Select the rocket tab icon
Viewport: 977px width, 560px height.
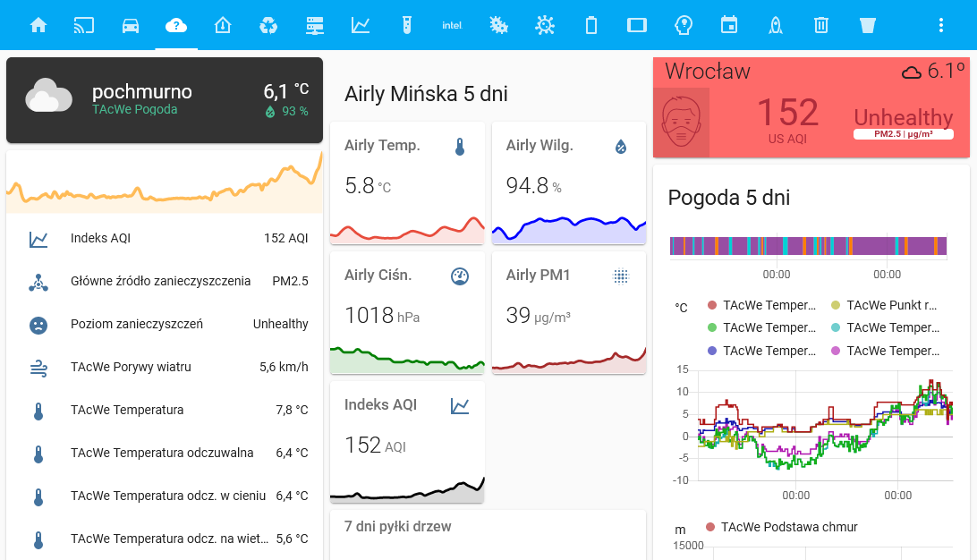click(776, 25)
